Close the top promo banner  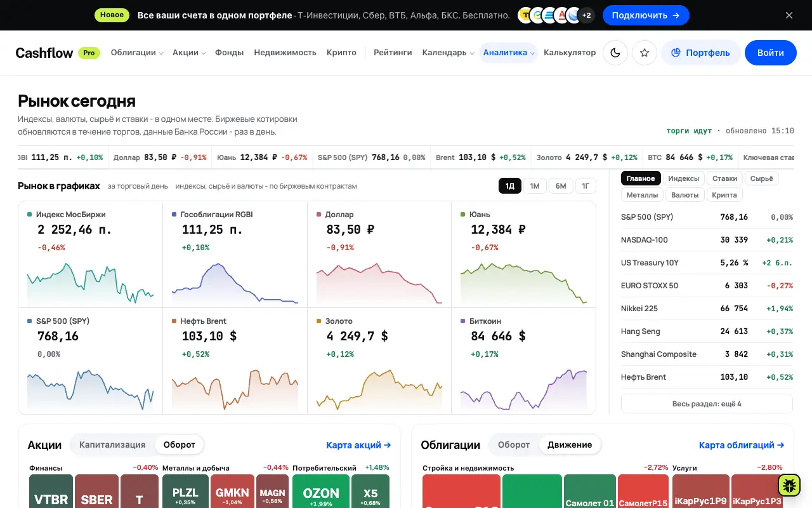789,15
